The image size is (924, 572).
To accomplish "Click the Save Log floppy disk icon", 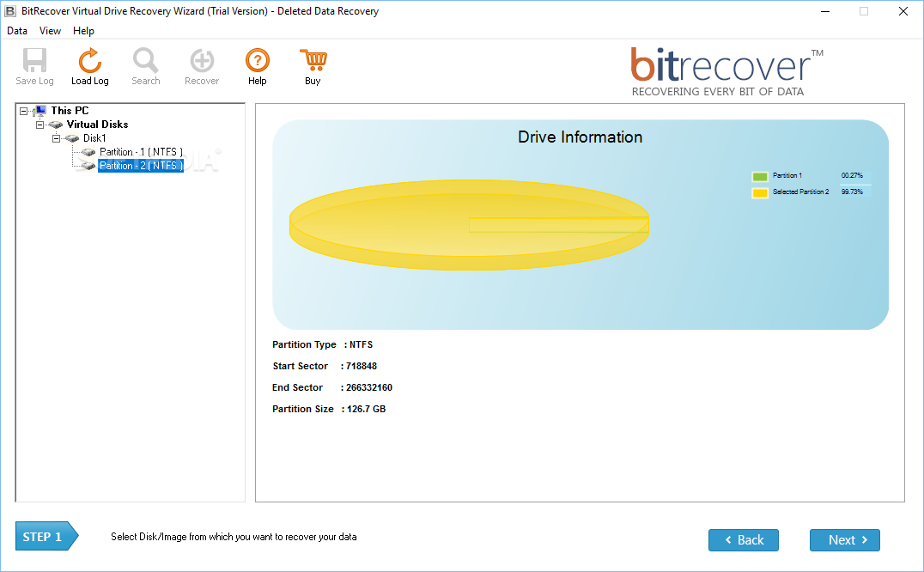I will pyautogui.click(x=34, y=60).
